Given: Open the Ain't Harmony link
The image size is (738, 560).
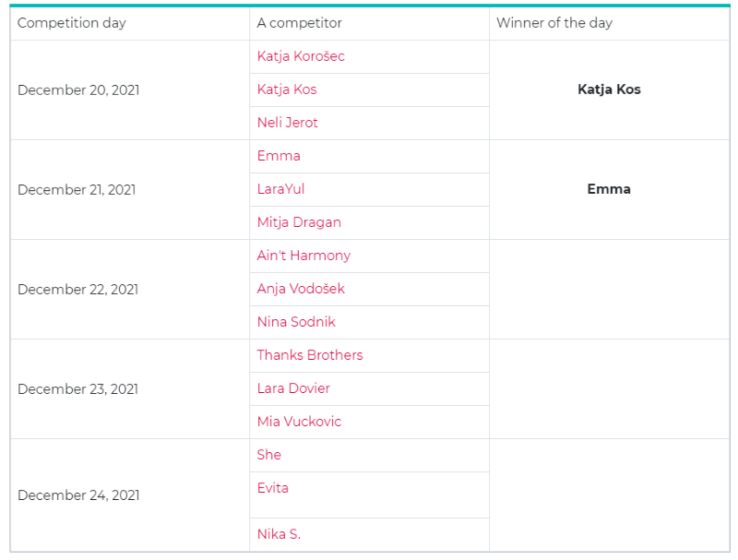Looking at the screenshot, I should coord(304,256).
